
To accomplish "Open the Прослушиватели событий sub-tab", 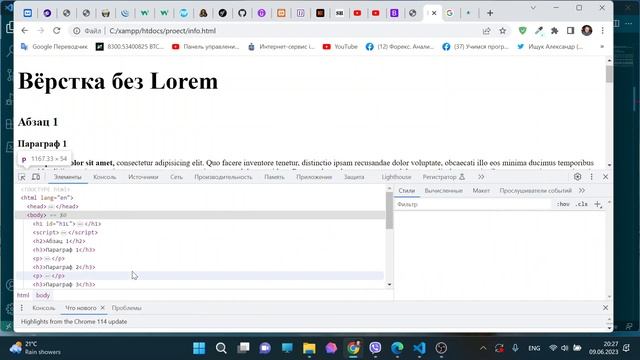I will pos(536,191).
